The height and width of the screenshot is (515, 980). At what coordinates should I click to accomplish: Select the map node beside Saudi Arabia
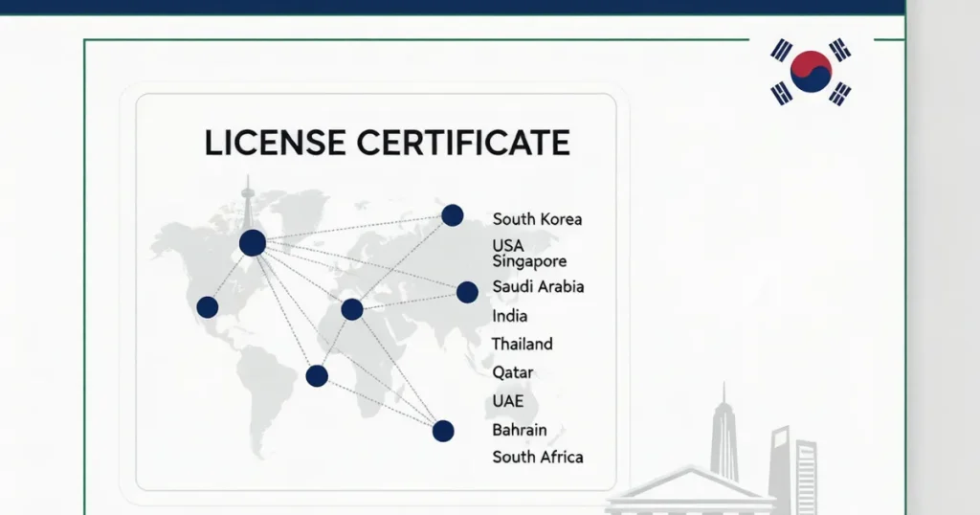point(467,292)
